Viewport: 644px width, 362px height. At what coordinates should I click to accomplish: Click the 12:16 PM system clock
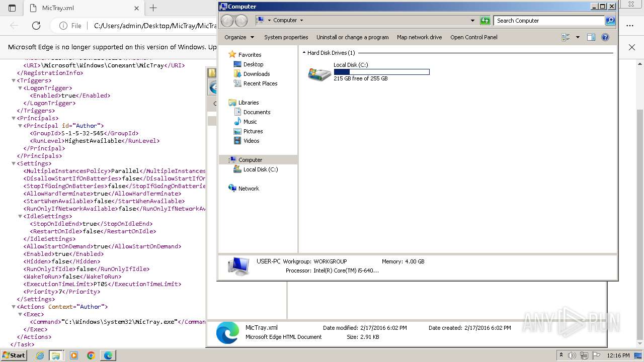pyautogui.click(x=618, y=355)
